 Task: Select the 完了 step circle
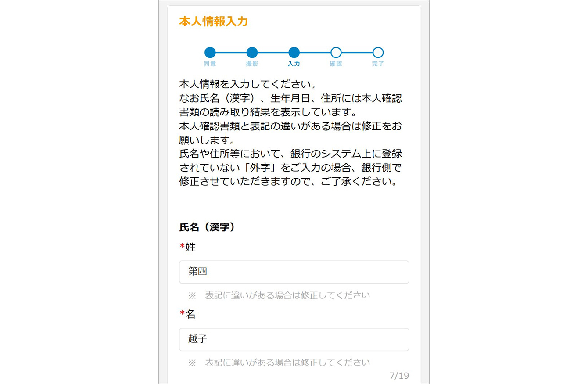click(378, 53)
